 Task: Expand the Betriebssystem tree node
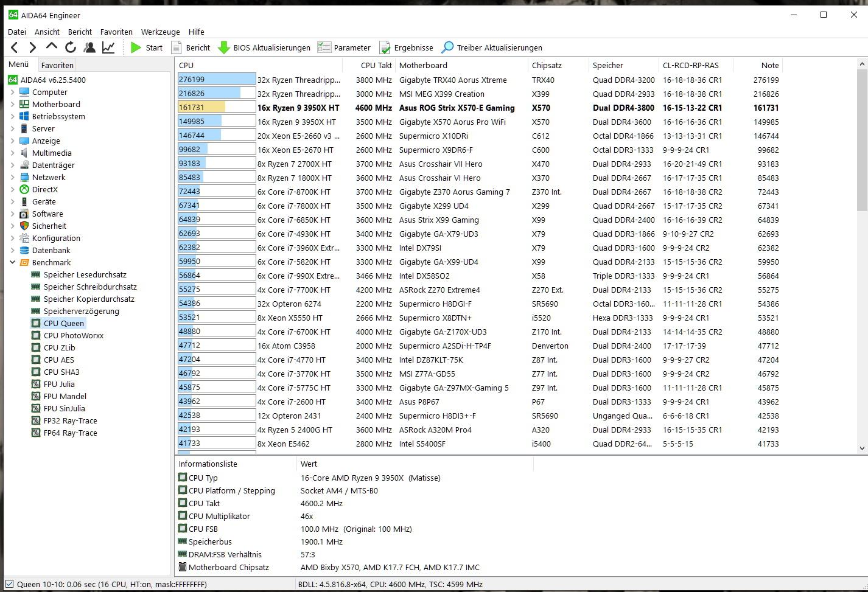coord(12,116)
